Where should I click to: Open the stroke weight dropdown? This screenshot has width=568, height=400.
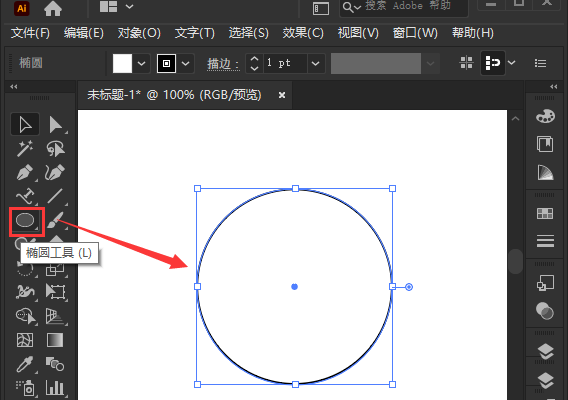(316, 63)
